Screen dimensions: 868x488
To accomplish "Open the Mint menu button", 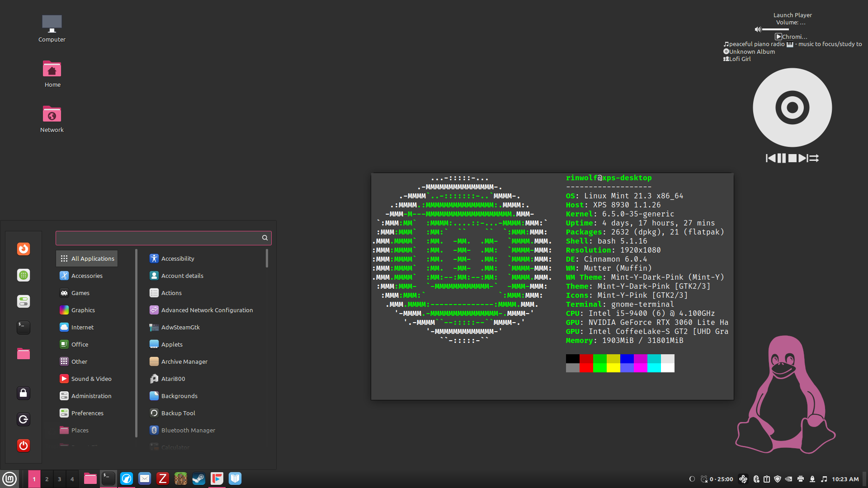I will (9, 479).
